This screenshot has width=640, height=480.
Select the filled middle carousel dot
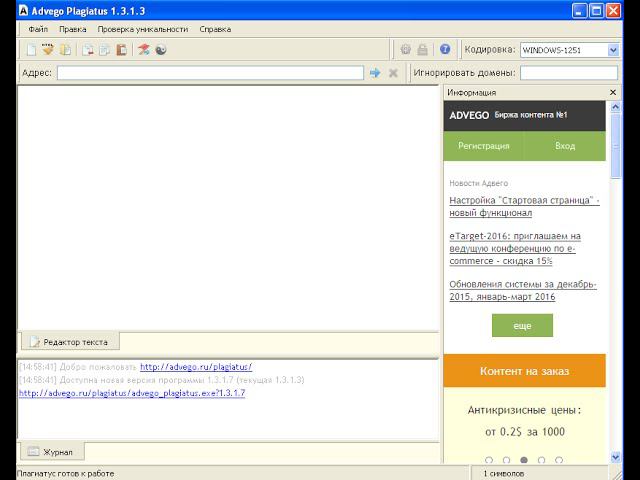(x=524, y=460)
